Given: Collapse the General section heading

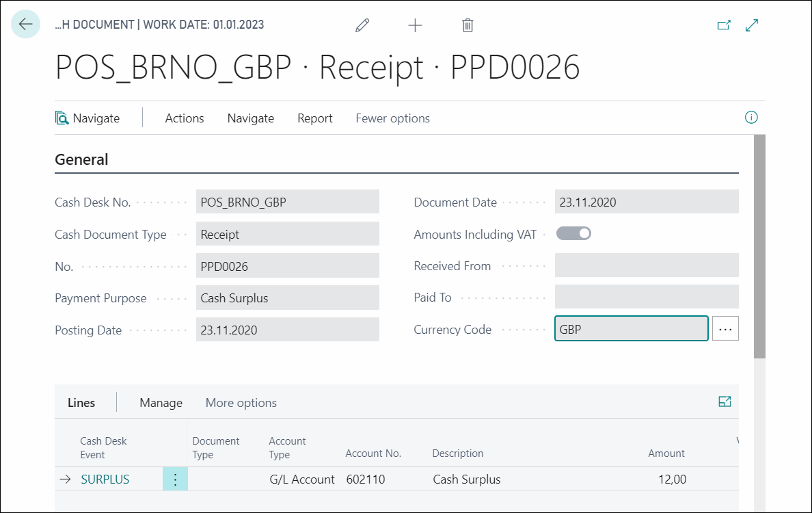Looking at the screenshot, I should (81, 159).
